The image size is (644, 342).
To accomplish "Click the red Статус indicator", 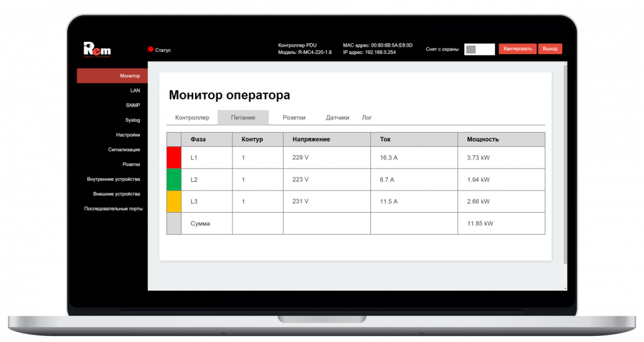I will pos(151,49).
